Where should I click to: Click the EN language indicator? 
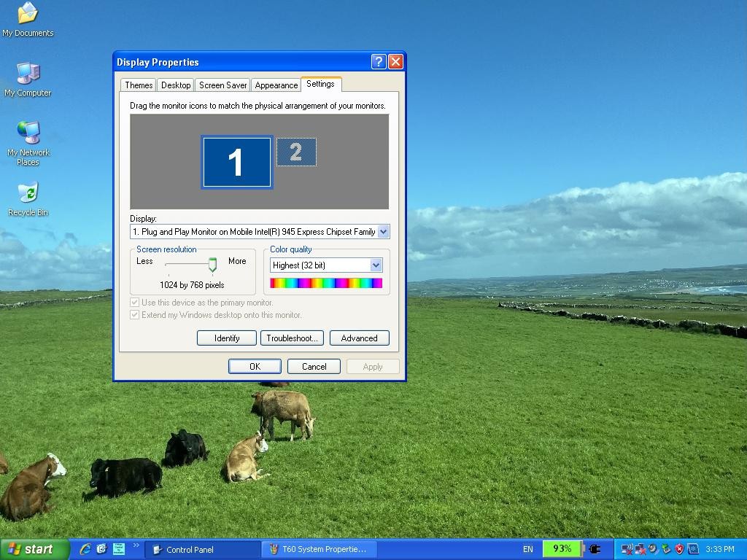tap(528, 549)
